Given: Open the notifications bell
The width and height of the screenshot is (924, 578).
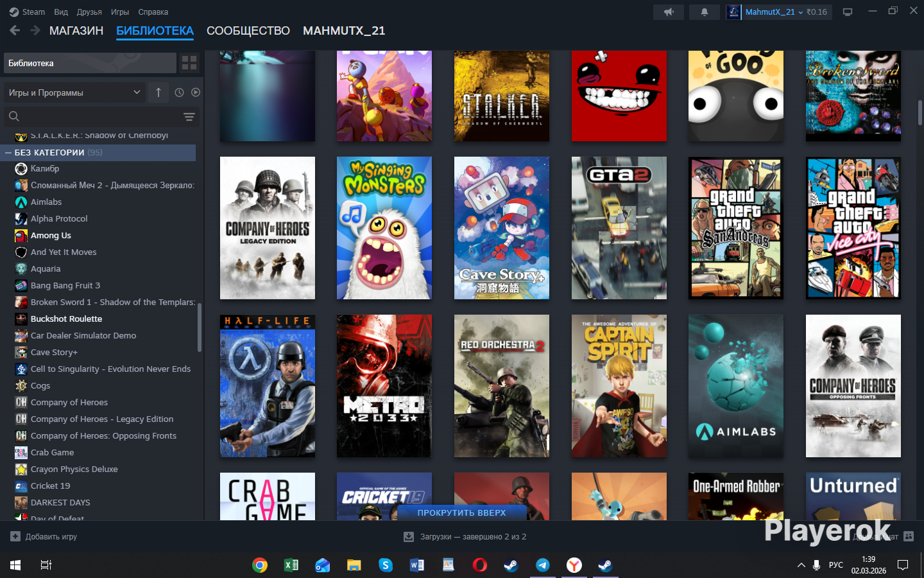Looking at the screenshot, I should (704, 12).
